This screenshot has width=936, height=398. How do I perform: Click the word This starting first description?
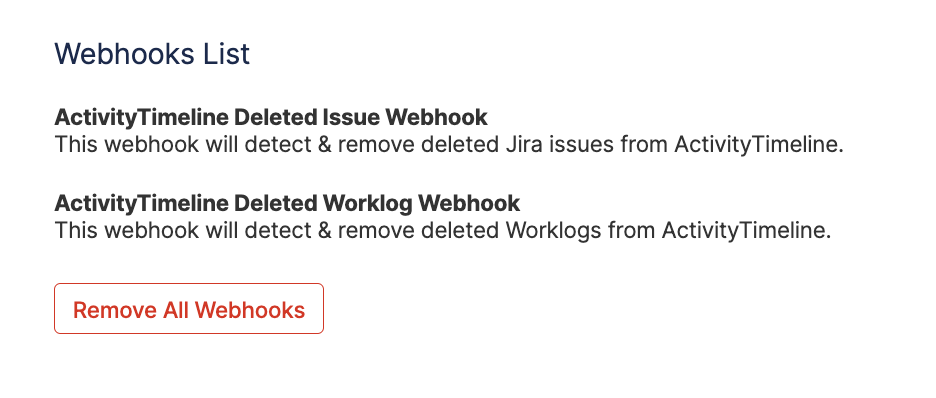coord(73,145)
